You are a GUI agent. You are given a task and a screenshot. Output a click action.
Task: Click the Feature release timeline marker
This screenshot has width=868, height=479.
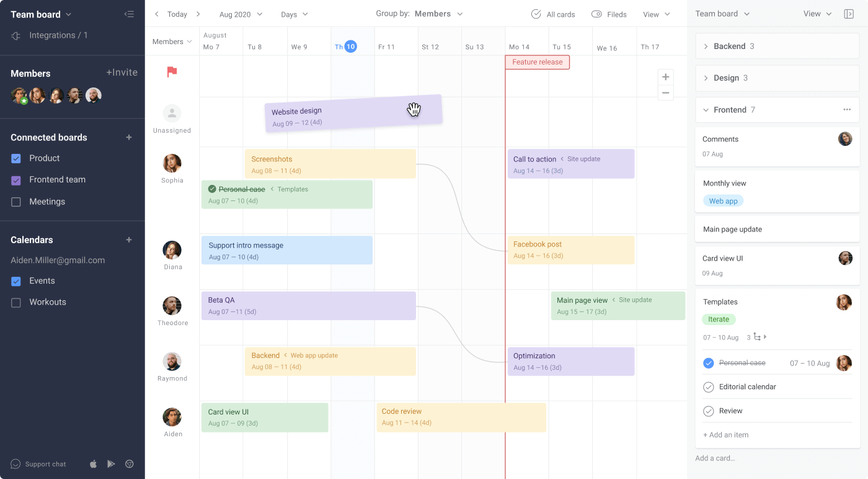[537, 62]
